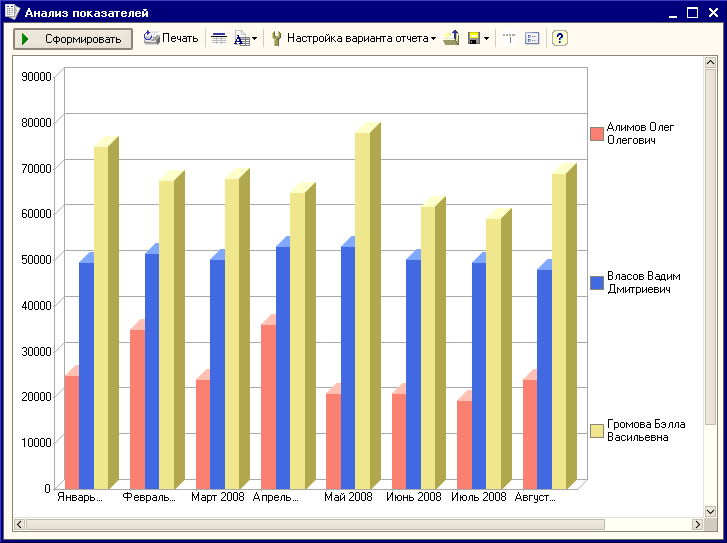Click the folder with up arrow icon
Screen dimensions: 727x543
(451, 38)
